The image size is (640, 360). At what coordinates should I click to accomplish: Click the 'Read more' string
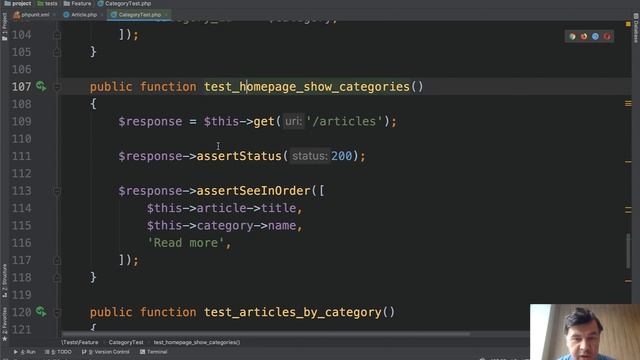point(186,243)
